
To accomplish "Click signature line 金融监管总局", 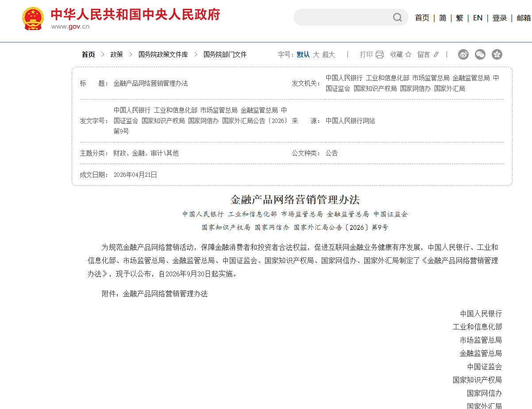I will point(481,353).
